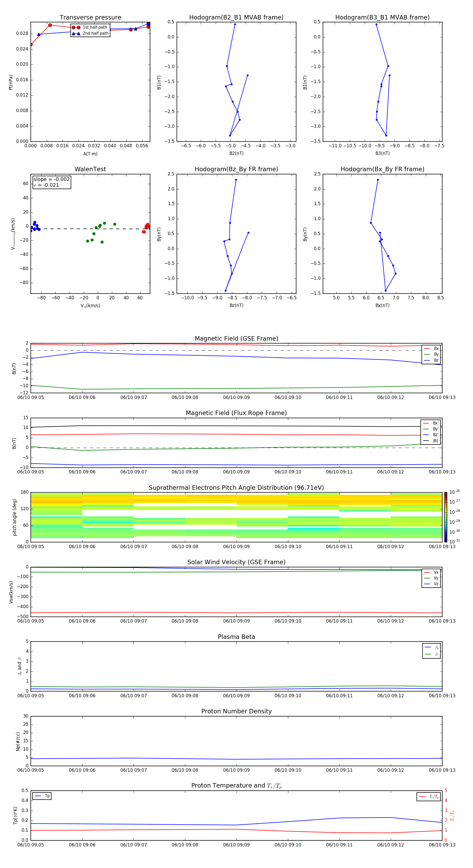
Task: Click the Bz' legend entry in flux rope plot
Action: [431, 435]
